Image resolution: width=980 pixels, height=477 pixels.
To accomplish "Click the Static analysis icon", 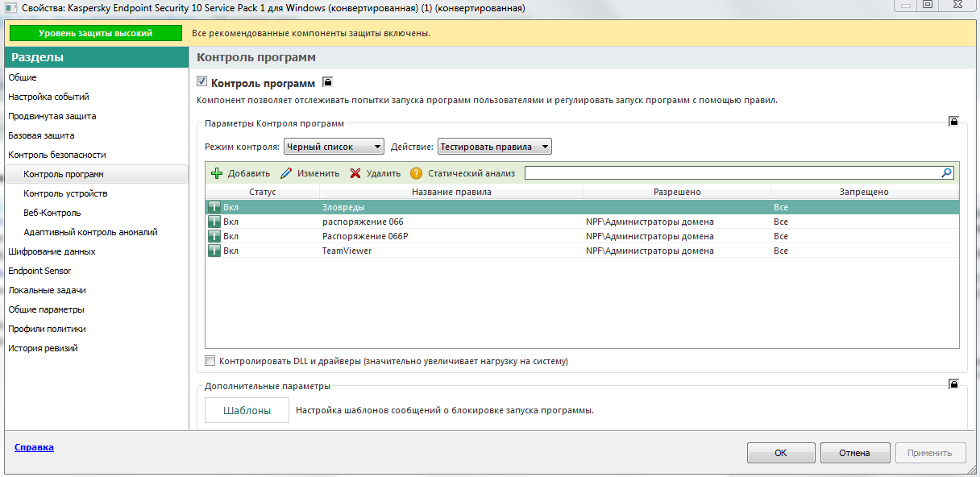I will (x=416, y=173).
